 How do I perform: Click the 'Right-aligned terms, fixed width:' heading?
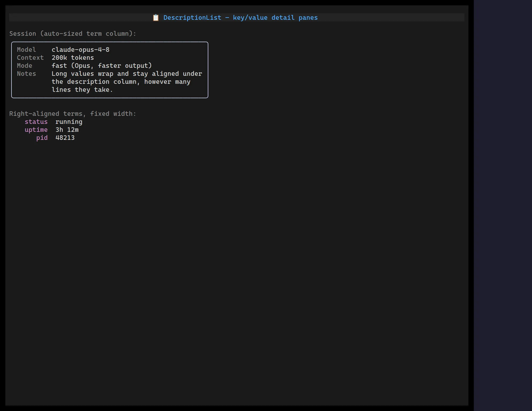pyautogui.click(x=73, y=114)
